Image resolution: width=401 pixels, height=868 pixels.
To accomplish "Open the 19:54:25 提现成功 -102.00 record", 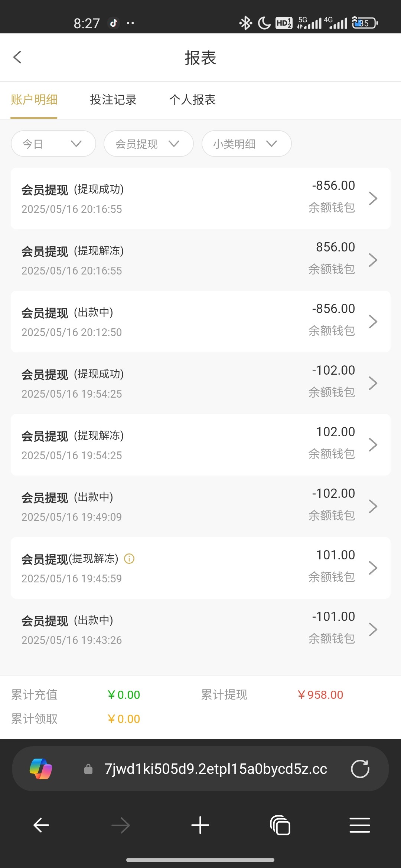I will (x=200, y=383).
